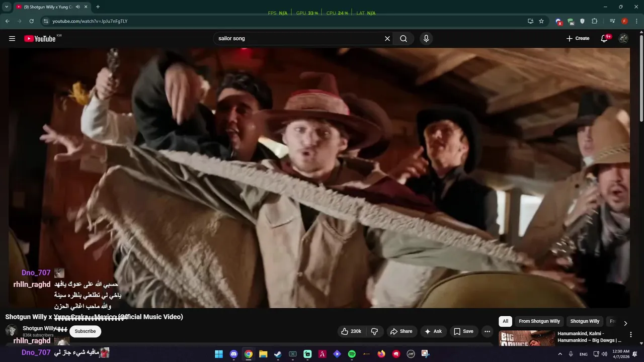Click the Big Dawgs video thumbnail
This screenshot has width=644, height=362.
tap(527, 338)
